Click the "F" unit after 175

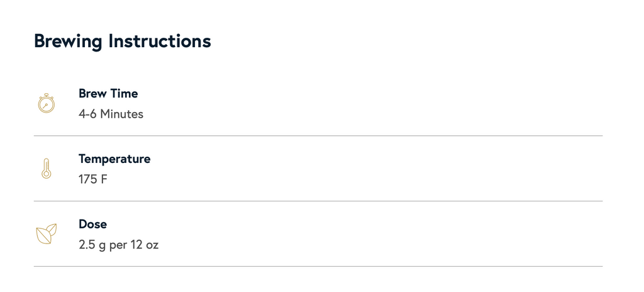click(104, 179)
